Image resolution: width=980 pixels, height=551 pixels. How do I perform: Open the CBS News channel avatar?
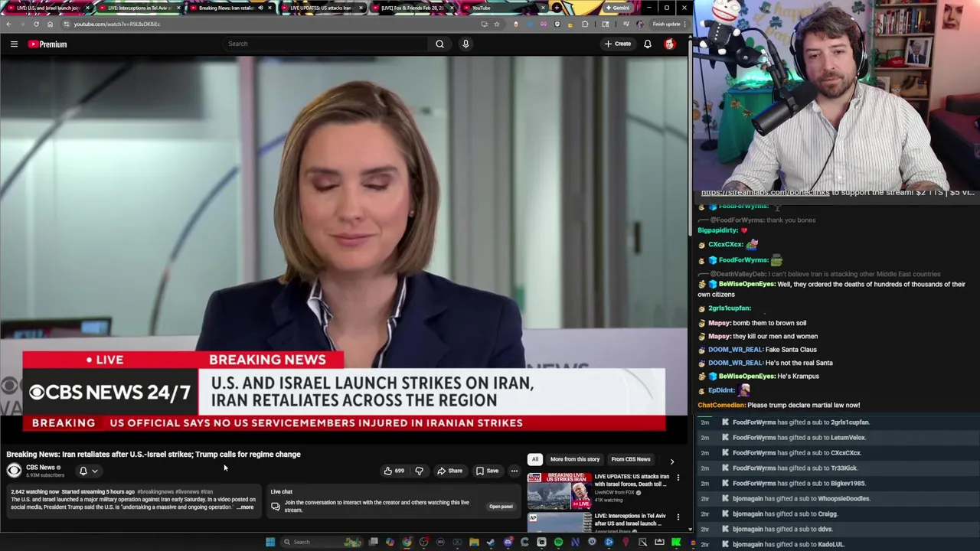coord(14,471)
